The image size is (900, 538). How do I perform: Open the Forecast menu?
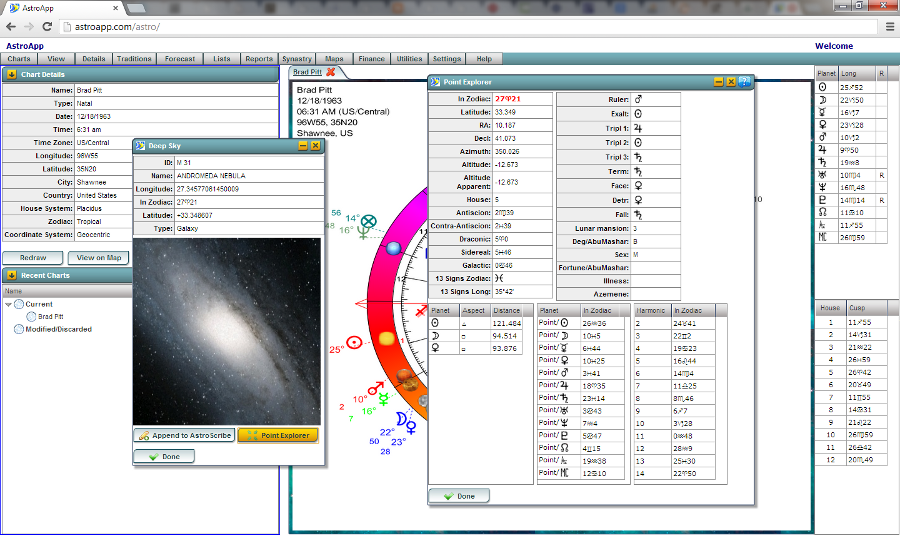coord(180,59)
